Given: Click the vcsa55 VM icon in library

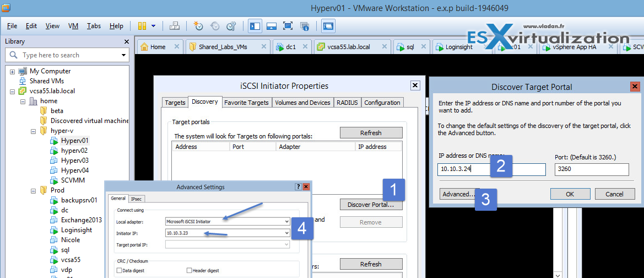Looking at the screenshot, I should (55, 259).
